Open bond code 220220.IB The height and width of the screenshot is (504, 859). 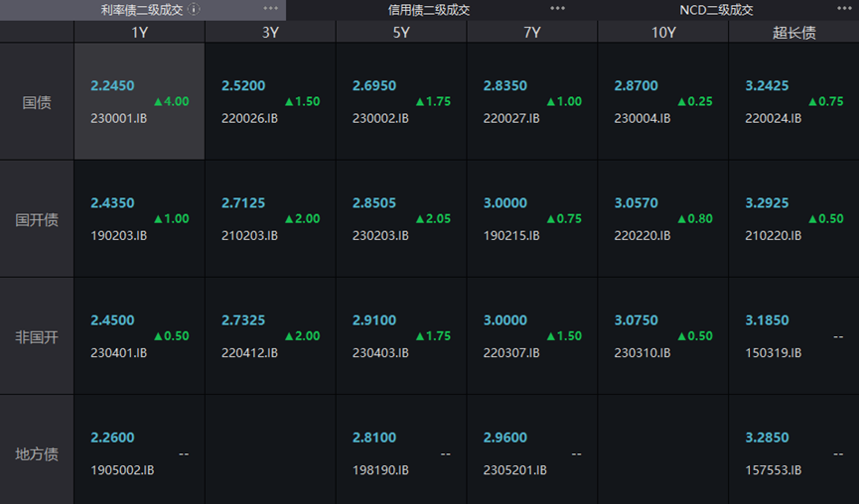(x=643, y=235)
